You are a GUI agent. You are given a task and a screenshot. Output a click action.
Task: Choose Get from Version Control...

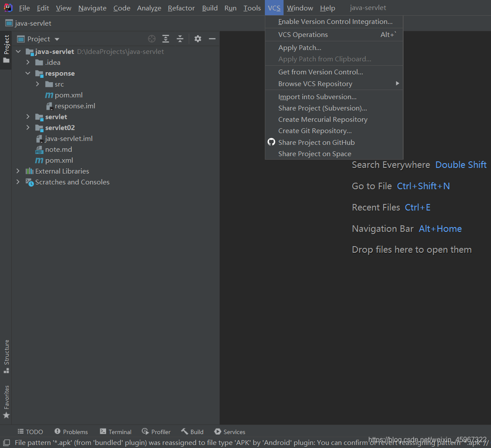pos(334,72)
